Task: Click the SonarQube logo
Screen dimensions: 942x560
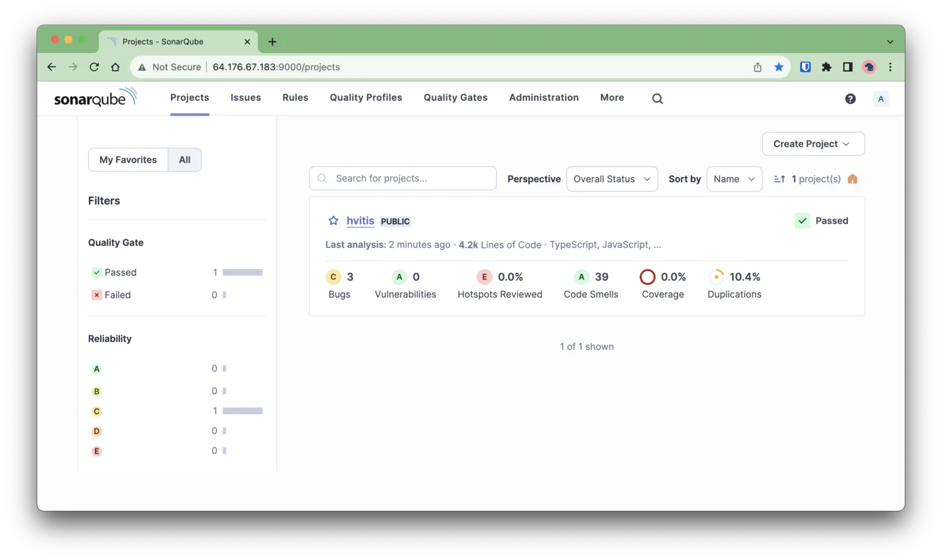Action: pos(95,98)
